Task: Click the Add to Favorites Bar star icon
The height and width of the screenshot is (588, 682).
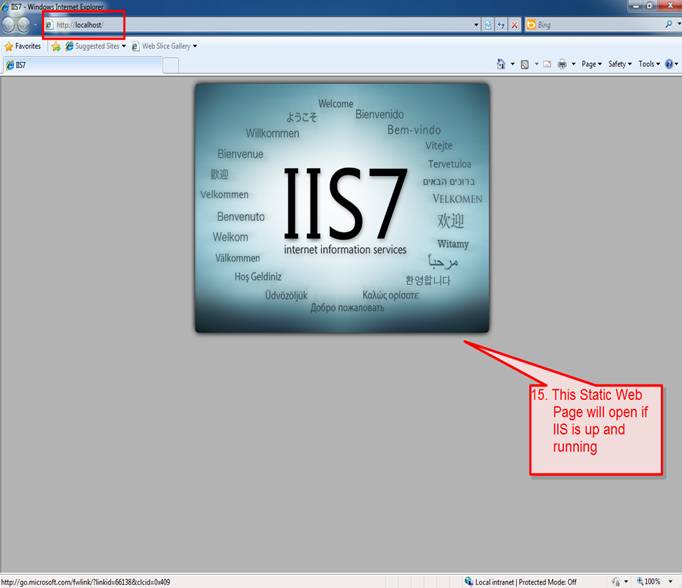Action: point(56,47)
